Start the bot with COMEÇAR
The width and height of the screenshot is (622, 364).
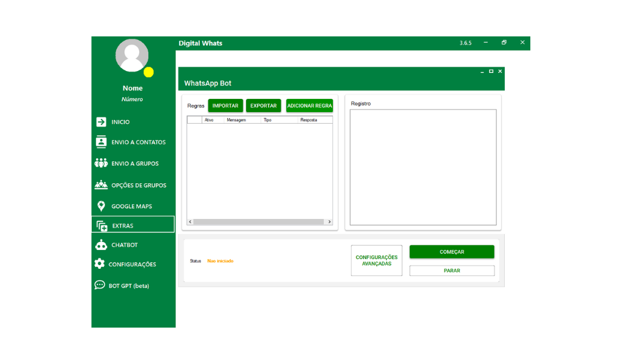point(452,252)
